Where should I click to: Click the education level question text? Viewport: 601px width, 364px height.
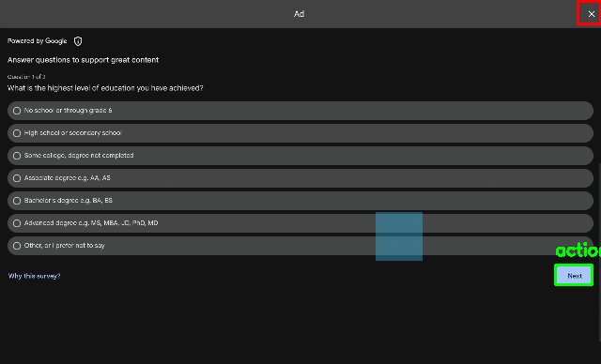click(105, 88)
